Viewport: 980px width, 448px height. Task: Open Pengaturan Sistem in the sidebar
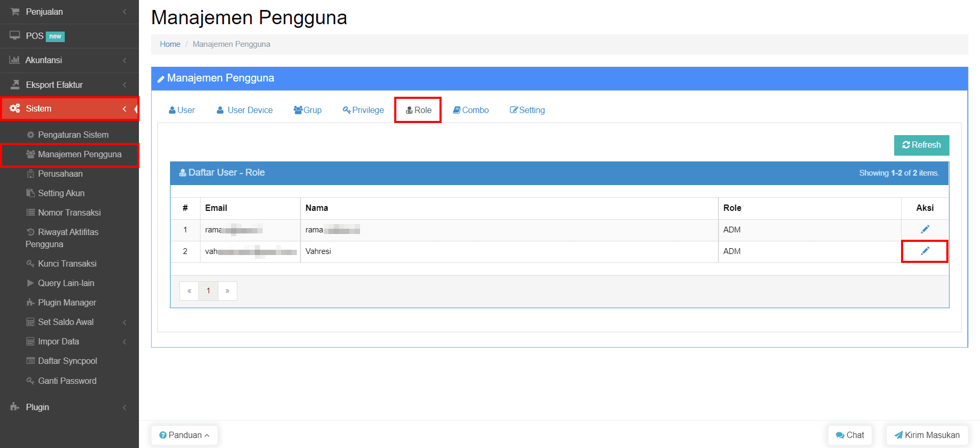tap(73, 135)
